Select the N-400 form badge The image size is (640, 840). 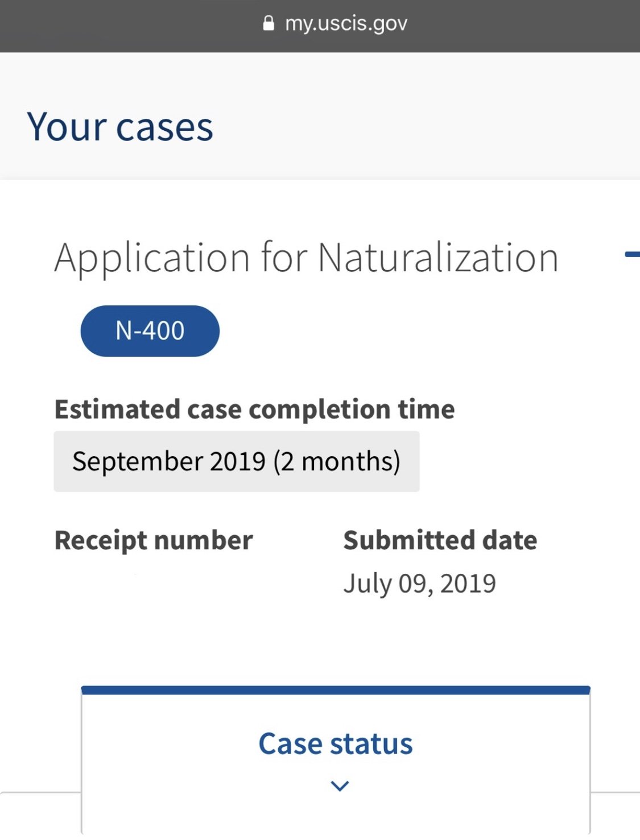150,331
